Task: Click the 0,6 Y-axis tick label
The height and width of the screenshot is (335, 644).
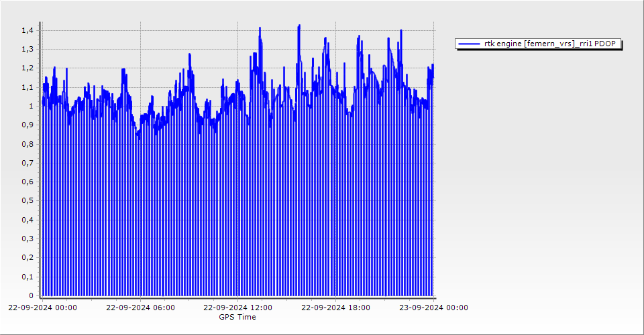Action: pyautogui.click(x=27, y=182)
